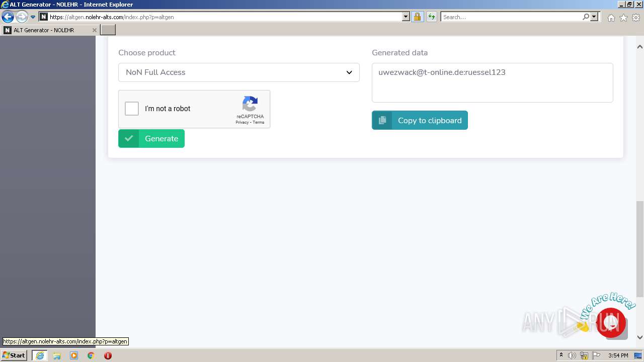Select the ALT Generator - NOLEHR tab

point(50,30)
